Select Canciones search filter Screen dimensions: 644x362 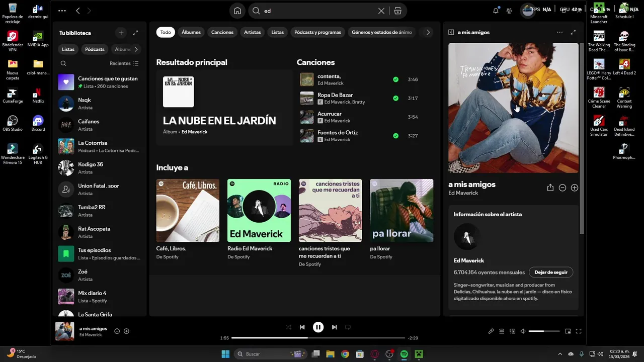pos(222,32)
